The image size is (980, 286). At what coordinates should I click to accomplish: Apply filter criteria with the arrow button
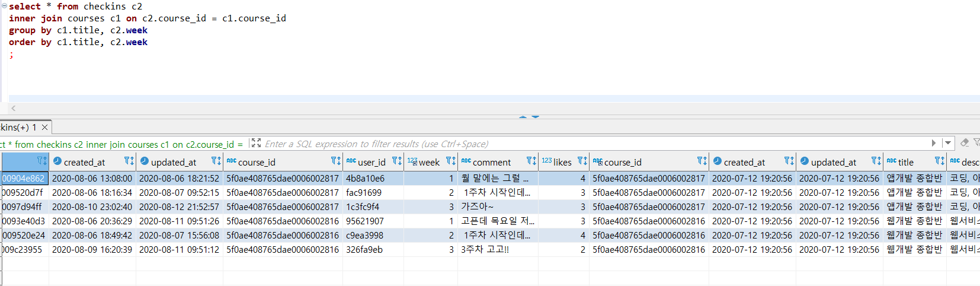(934, 143)
